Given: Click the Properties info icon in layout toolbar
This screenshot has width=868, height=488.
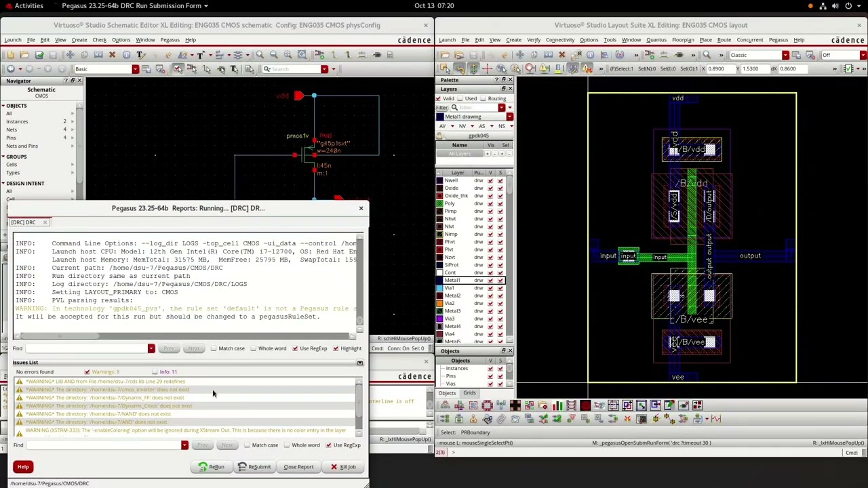Looking at the screenshot, I should click(x=590, y=54).
